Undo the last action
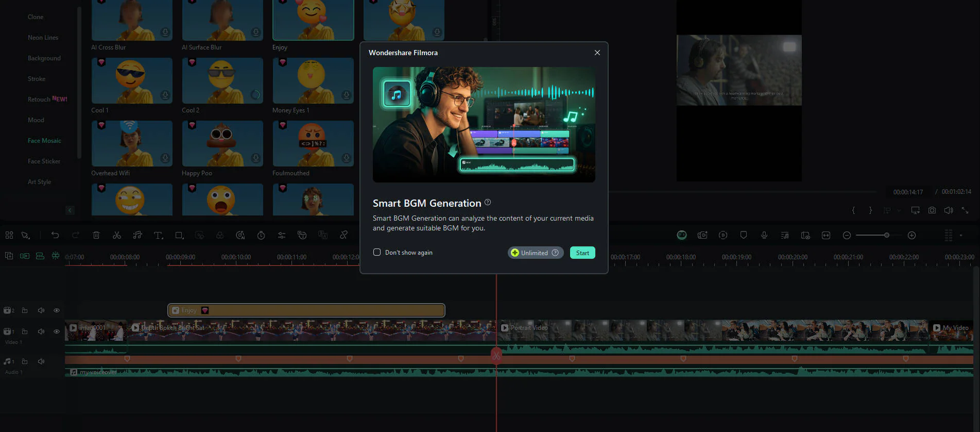The width and height of the screenshot is (980, 432). point(55,235)
